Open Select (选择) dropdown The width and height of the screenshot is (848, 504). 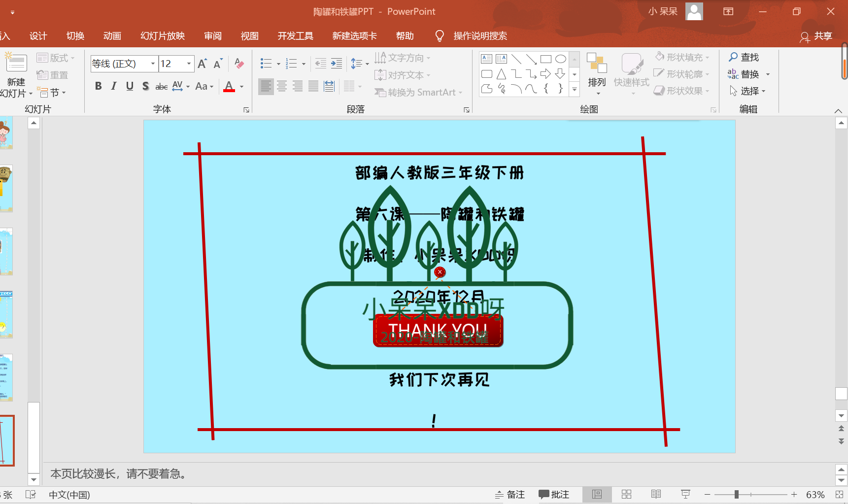coord(747,91)
